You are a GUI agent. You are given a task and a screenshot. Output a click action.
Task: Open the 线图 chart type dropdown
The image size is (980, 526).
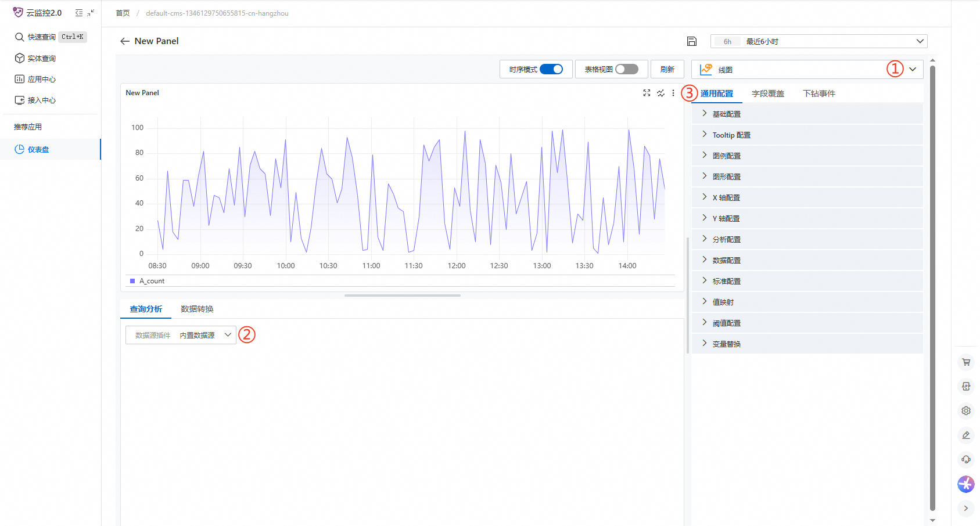coord(807,69)
